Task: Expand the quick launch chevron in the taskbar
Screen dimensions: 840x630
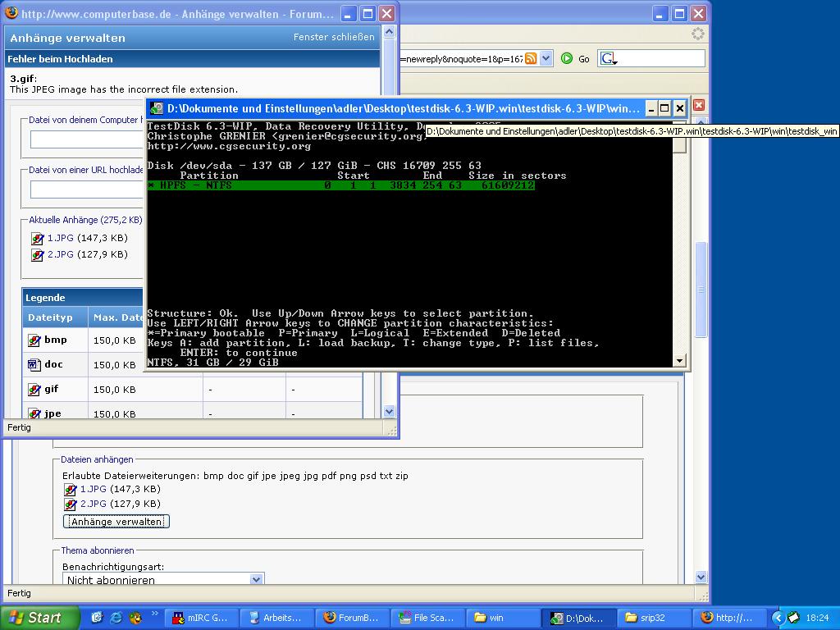Action: tap(155, 614)
